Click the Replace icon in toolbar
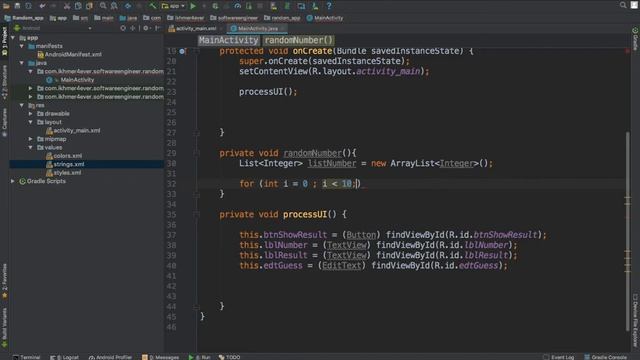Screen dimensions: 640x360 pyautogui.click(x=114, y=6)
